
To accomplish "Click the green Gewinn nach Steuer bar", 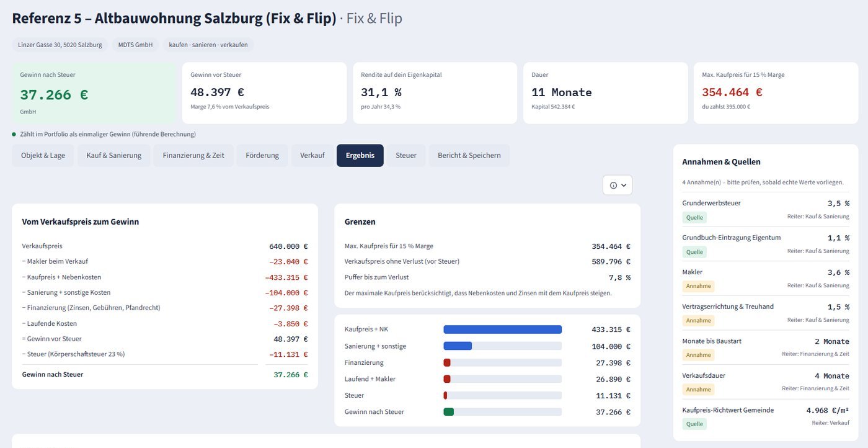I will [x=449, y=411].
